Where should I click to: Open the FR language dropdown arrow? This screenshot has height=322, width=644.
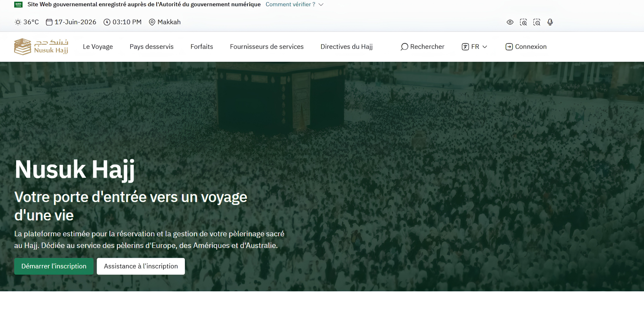pos(485,47)
